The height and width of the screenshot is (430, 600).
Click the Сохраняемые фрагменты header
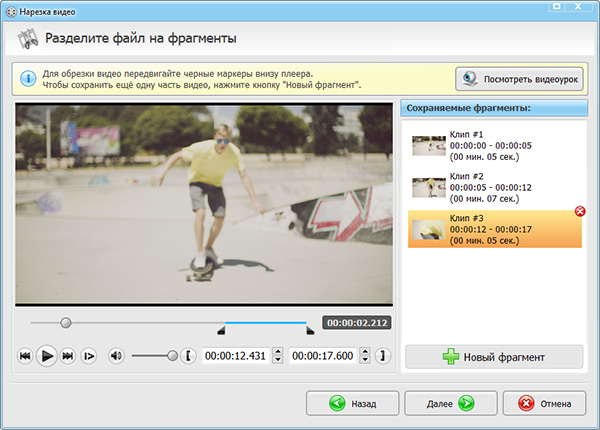click(494, 108)
